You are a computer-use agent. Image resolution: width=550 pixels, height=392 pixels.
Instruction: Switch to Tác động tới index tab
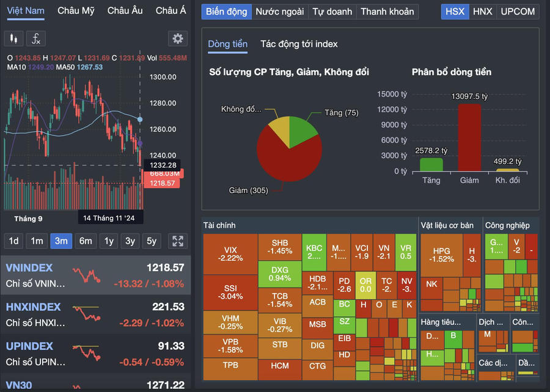299,44
